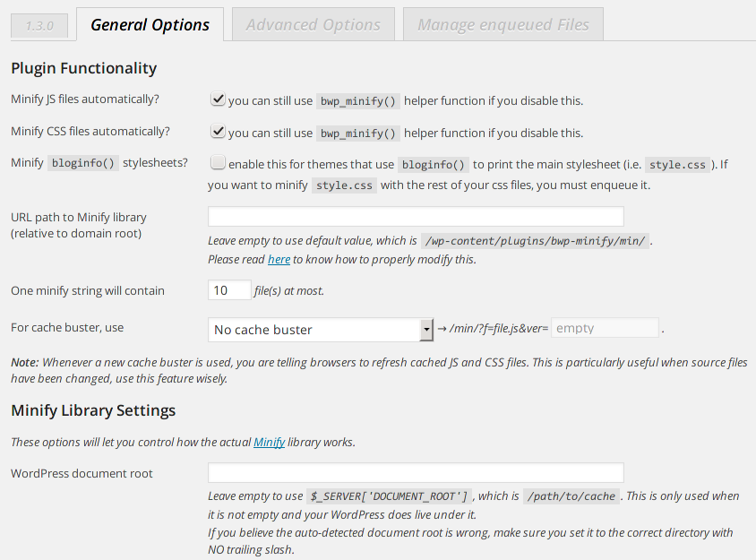Follow the Minify library link

pyautogui.click(x=269, y=443)
